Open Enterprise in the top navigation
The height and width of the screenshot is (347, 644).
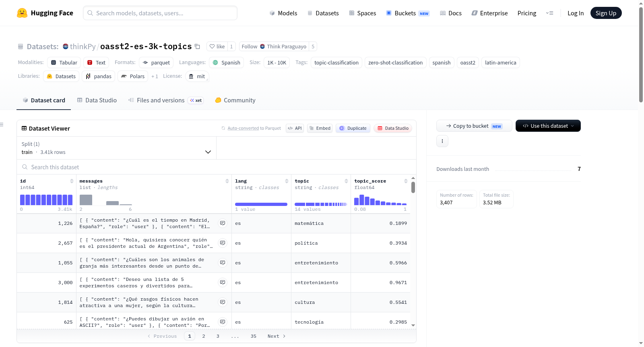point(489,13)
